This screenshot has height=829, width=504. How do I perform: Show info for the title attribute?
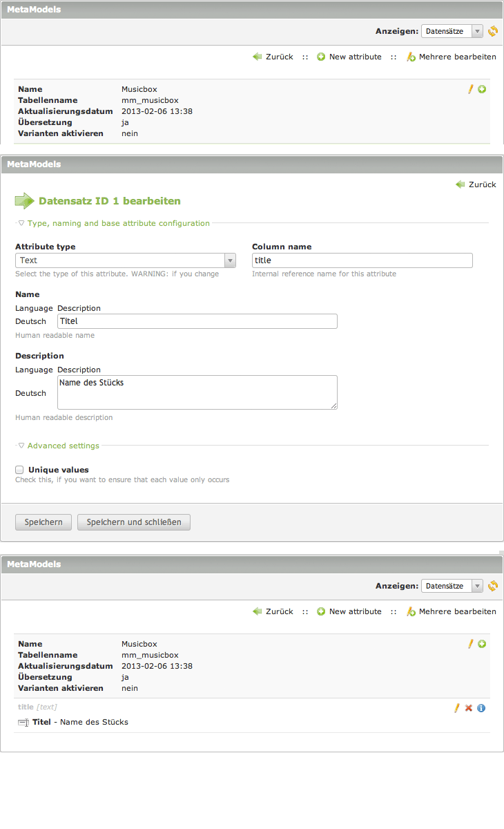coord(481,708)
